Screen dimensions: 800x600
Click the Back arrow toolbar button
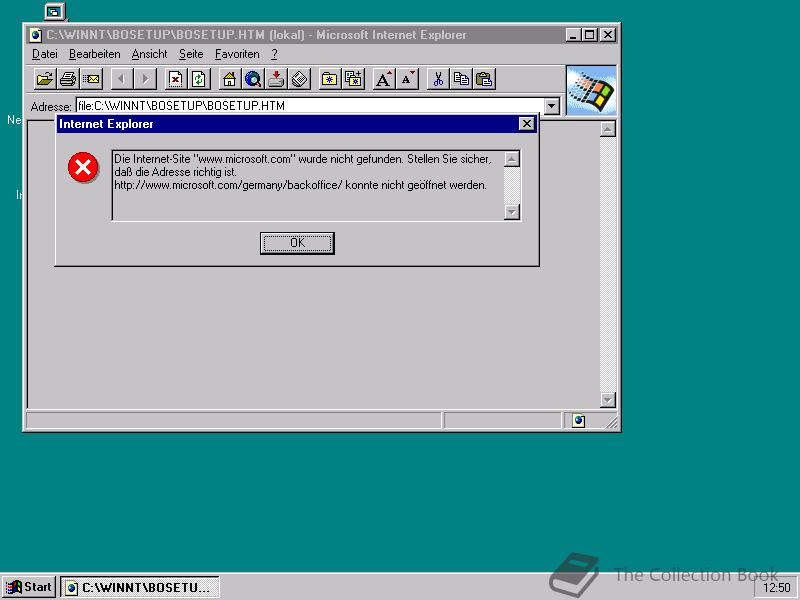(121, 79)
